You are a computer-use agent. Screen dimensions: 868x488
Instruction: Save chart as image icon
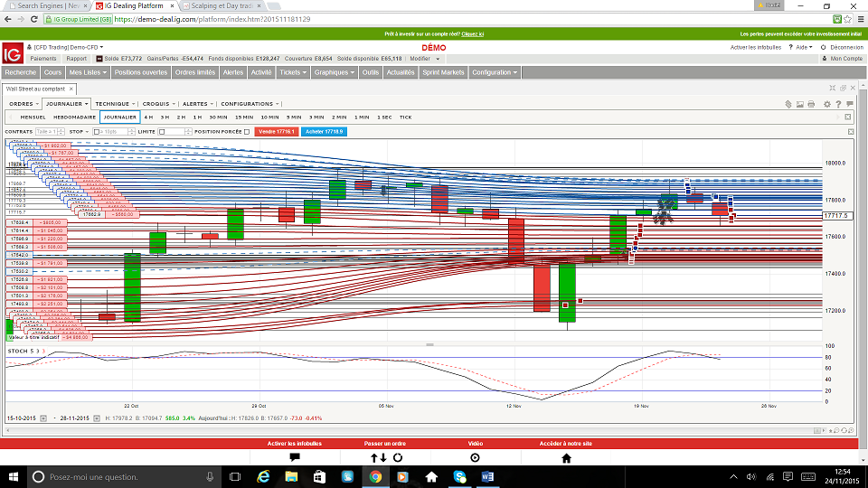[x=800, y=104]
